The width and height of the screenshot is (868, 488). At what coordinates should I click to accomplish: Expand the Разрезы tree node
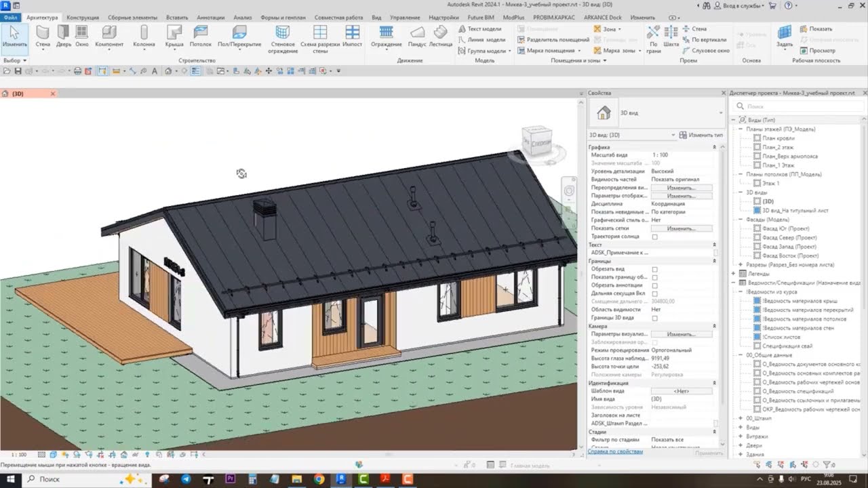(x=741, y=264)
